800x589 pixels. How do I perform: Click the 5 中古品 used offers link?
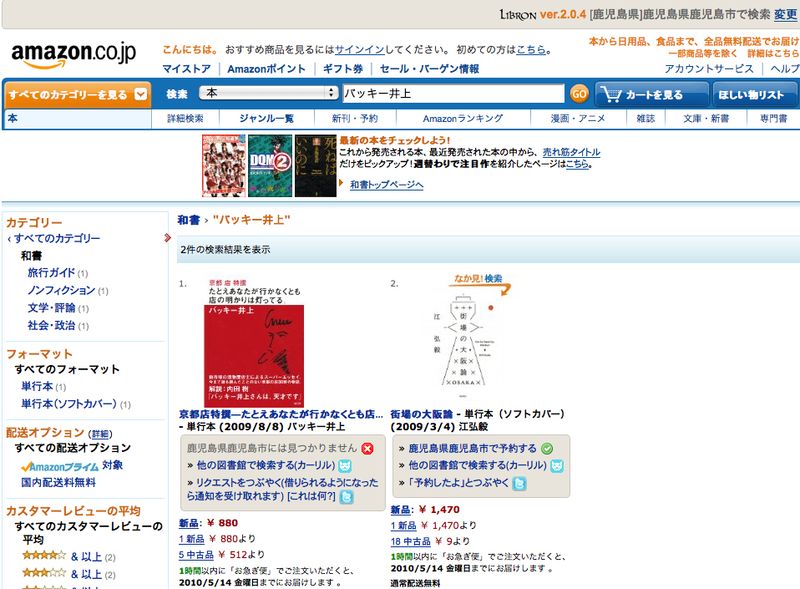[196, 555]
